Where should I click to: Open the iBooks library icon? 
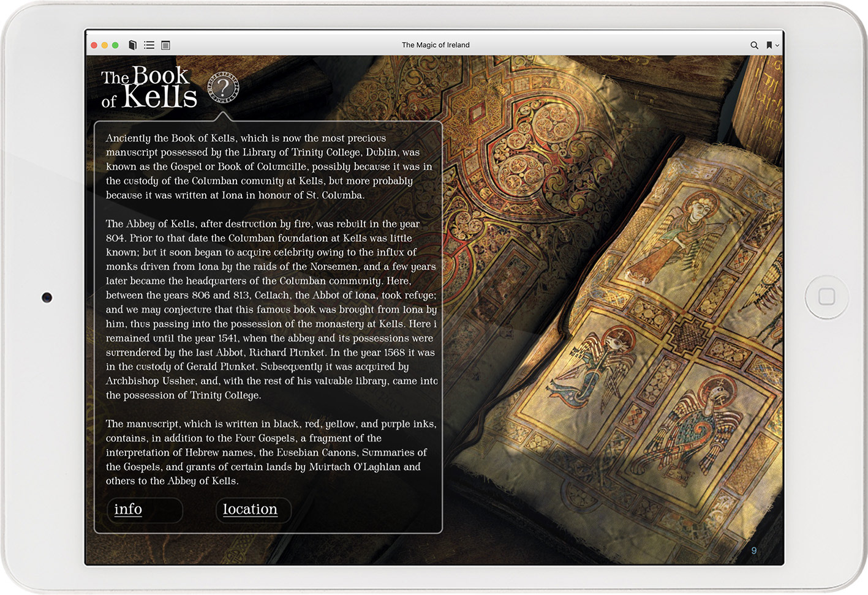point(132,45)
